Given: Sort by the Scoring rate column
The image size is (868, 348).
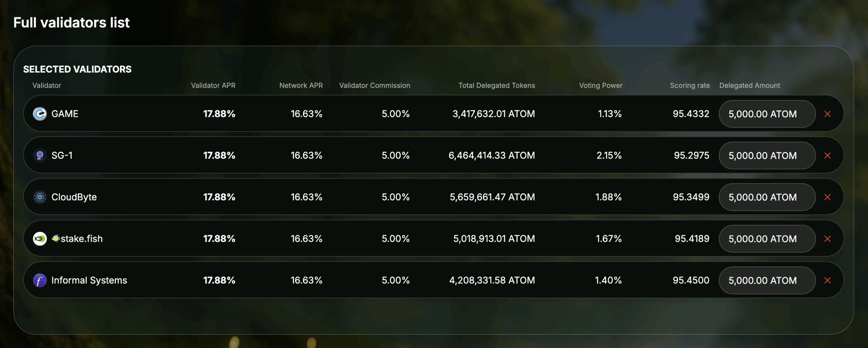Looking at the screenshot, I should (x=690, y=85).
